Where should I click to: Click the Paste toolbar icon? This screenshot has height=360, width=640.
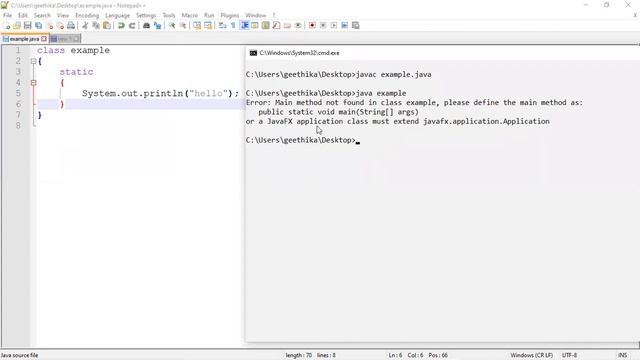tap(107, 25)
